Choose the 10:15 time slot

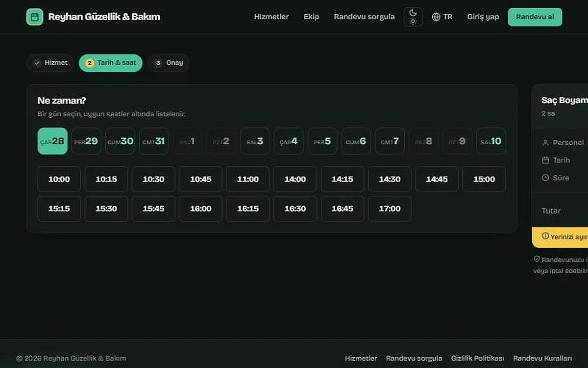click(x=106, y=179)
